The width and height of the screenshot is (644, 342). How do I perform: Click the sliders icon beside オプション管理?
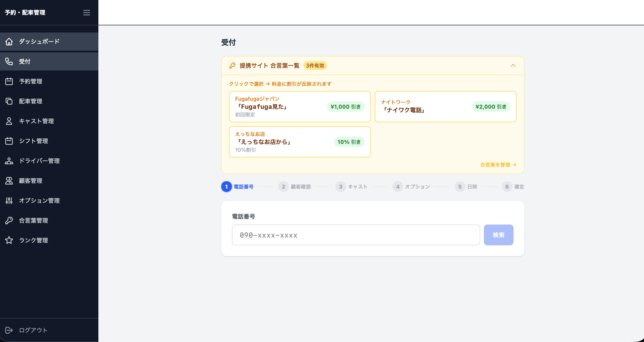(9, 201)
